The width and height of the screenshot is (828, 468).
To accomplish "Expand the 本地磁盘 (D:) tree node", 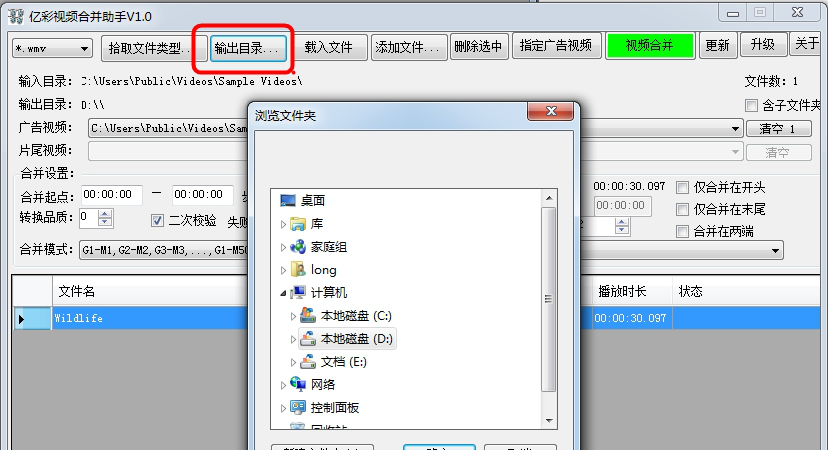I will (x=293, y=339).
